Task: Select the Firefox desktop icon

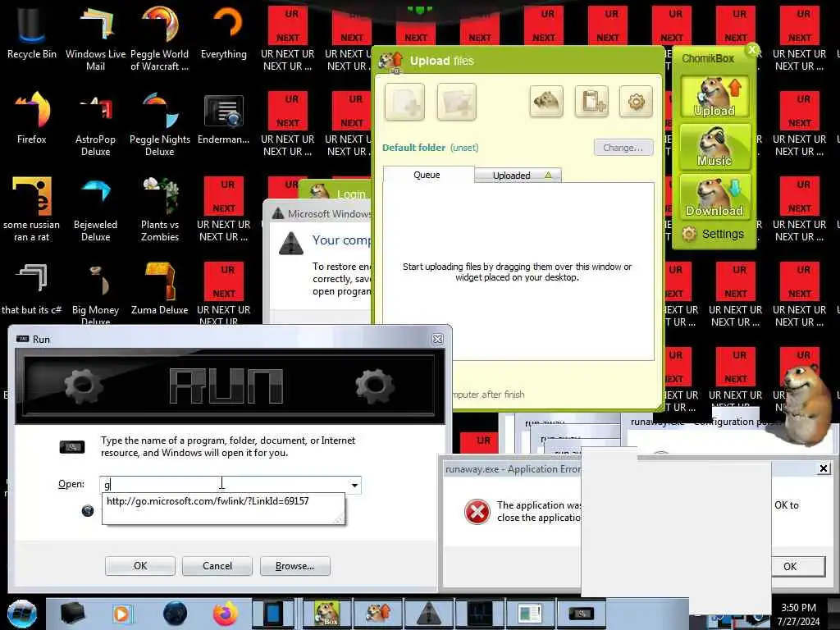Action: [32, 118]
